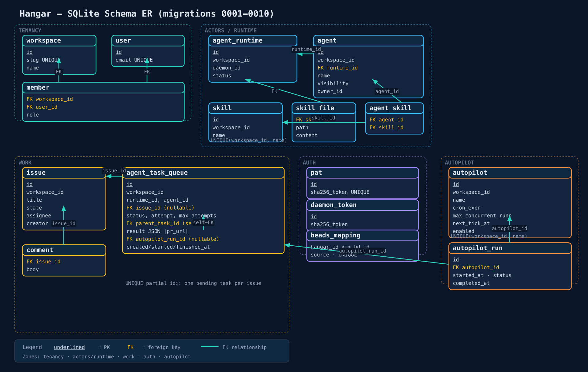This screenshot has width=588, height=372.
Task: Click the "email UNIQUE" field in user
Action: pyautogui.click(x=134, y=60)
